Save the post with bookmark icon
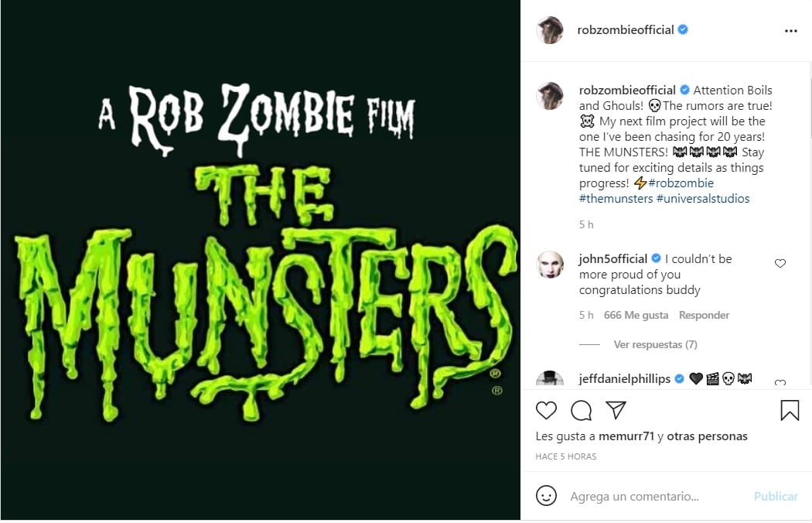The image size is (812, 523). pyautogui.click(x=790, y=410)
